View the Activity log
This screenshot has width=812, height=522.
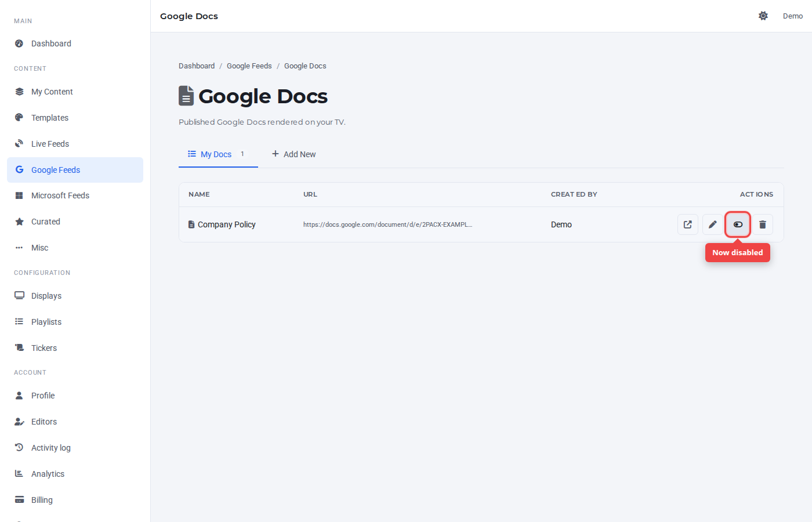(x=75, y=448)
